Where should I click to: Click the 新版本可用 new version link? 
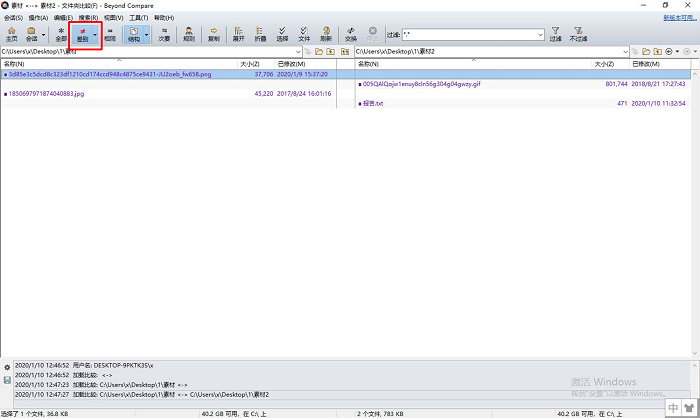pos(680,18)
